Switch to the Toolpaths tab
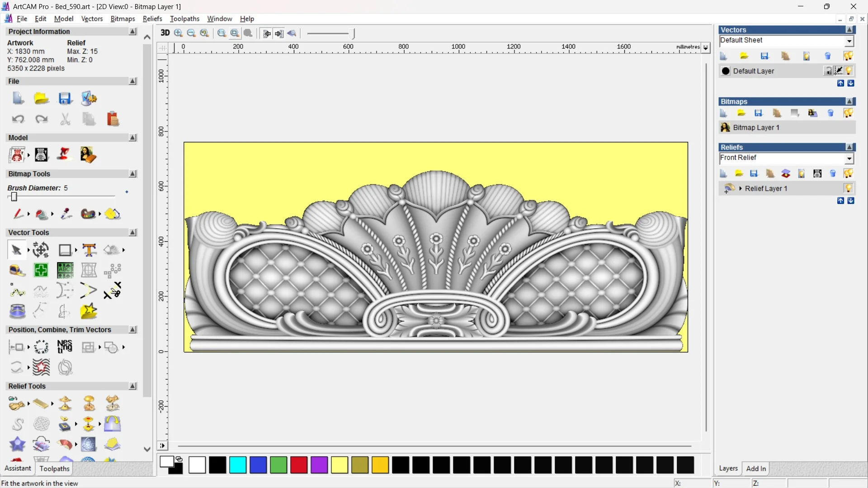 54,469
